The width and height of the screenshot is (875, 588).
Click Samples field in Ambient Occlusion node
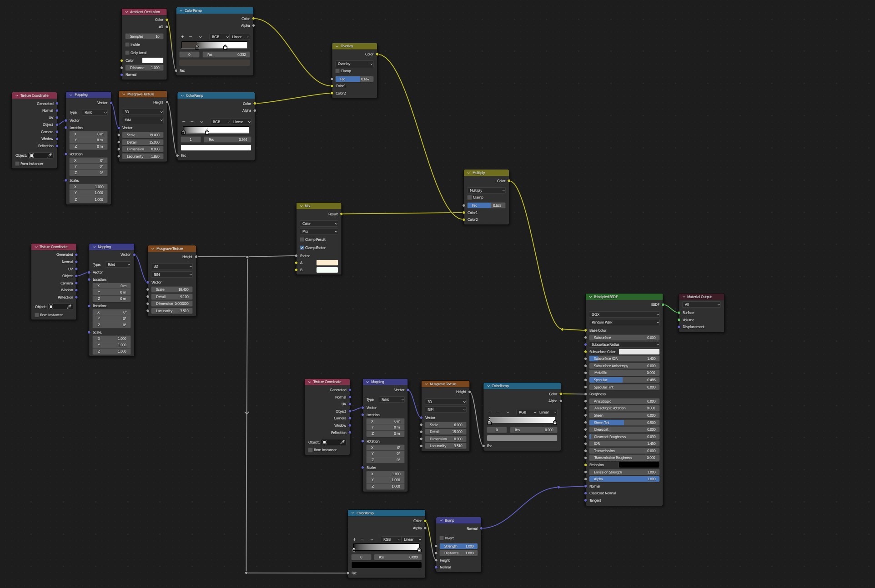(144, 36)
